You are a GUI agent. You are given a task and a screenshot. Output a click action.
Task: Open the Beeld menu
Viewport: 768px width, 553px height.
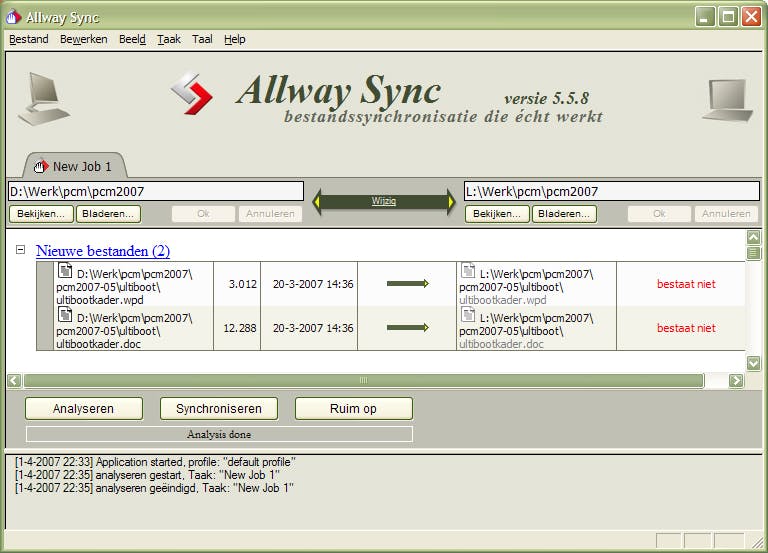(132, 39)
